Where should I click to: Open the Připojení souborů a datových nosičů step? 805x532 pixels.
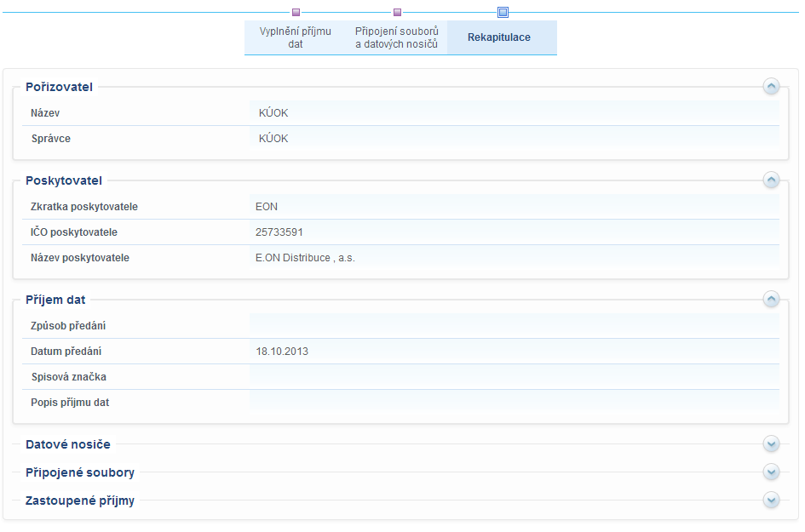[x=396, y=37]
